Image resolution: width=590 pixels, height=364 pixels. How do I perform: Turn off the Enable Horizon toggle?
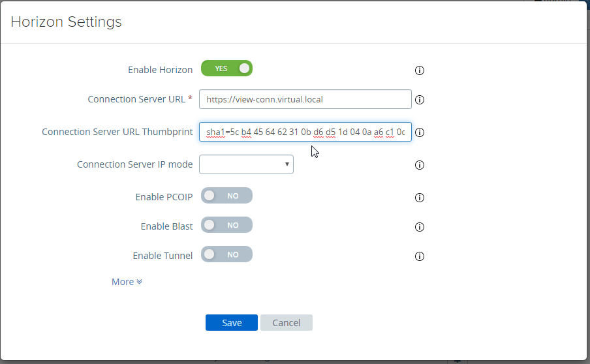pyautogui.click(x=226, y=68)
